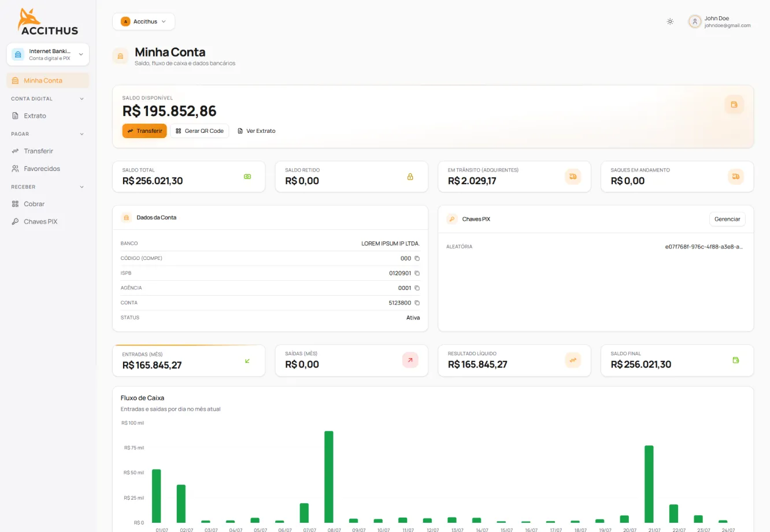
Task: Click the money icon on Saldo Total card
Action: 247,177
